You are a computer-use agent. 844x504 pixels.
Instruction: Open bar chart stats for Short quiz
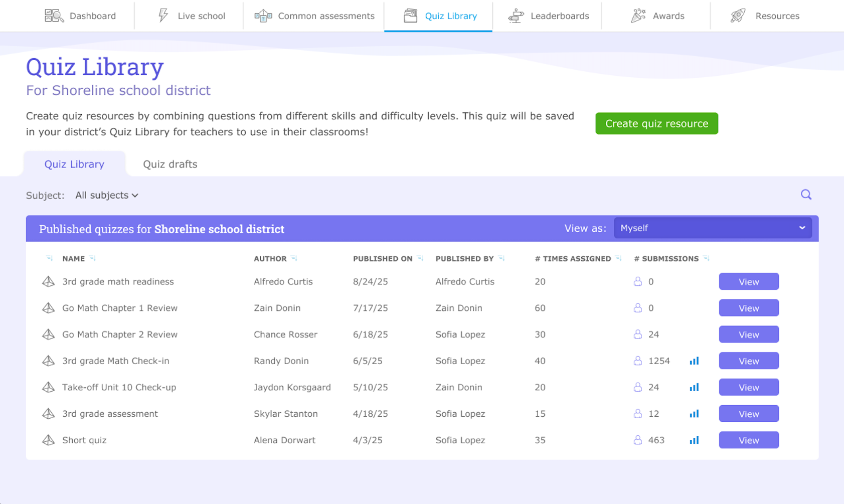[694, 440]
